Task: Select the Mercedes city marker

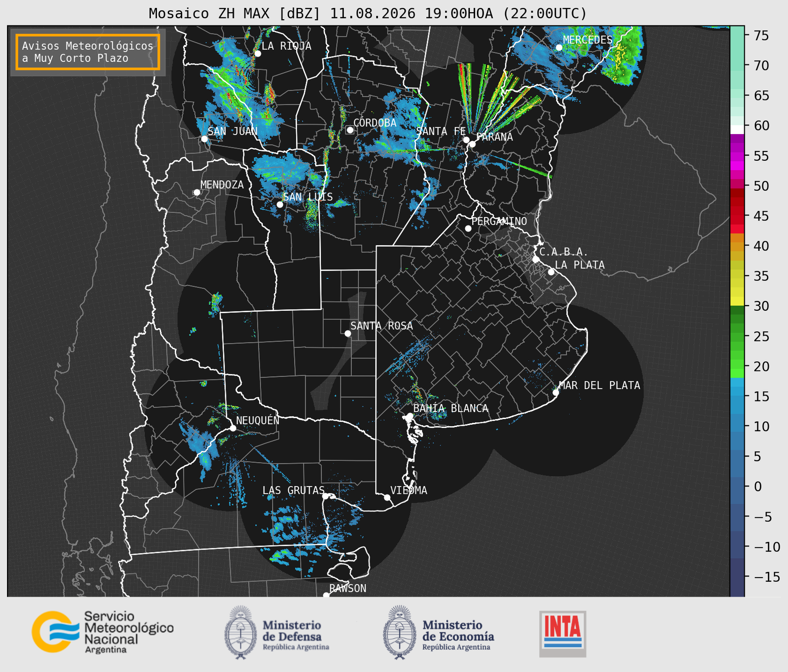Action: (559, 48)
